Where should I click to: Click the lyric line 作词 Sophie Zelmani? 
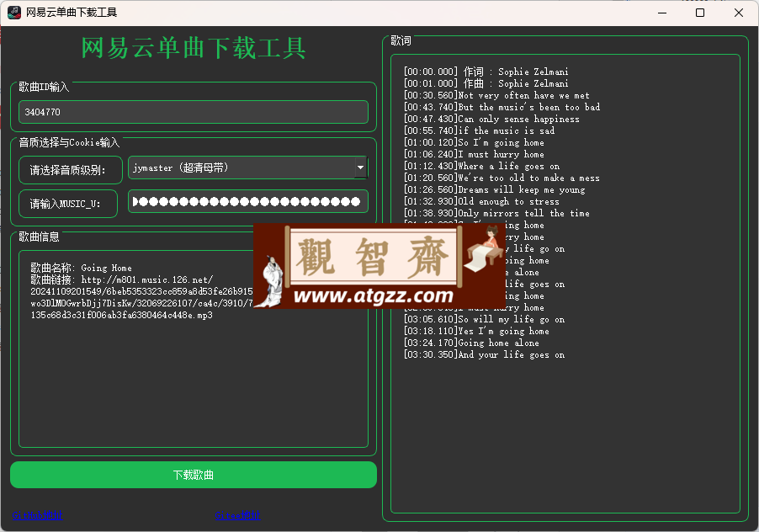486,72
